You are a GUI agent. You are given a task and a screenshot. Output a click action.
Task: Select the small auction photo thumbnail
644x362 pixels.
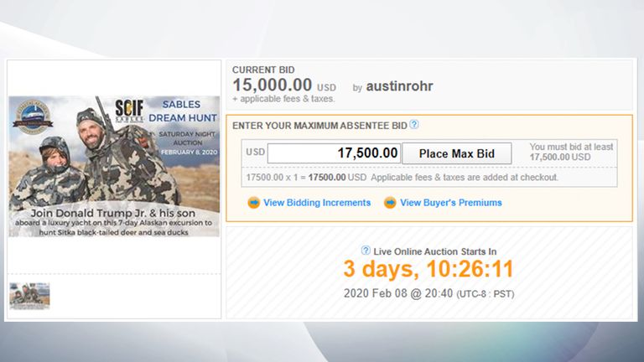pos(29,296)
